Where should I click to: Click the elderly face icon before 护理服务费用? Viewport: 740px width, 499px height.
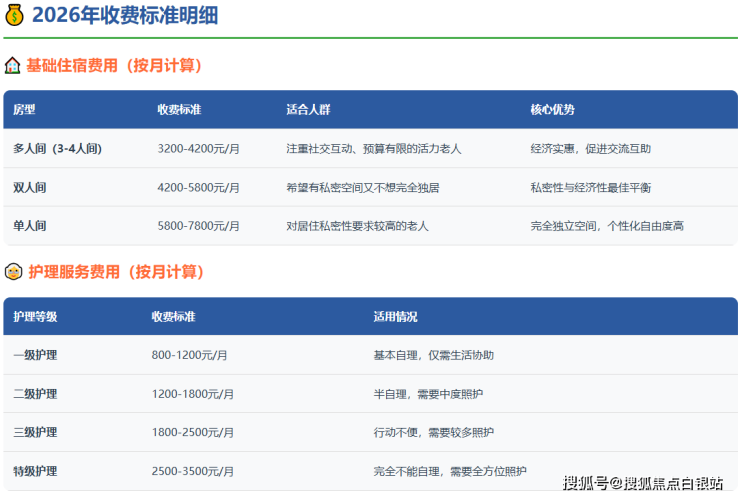(x=13, y=272)
